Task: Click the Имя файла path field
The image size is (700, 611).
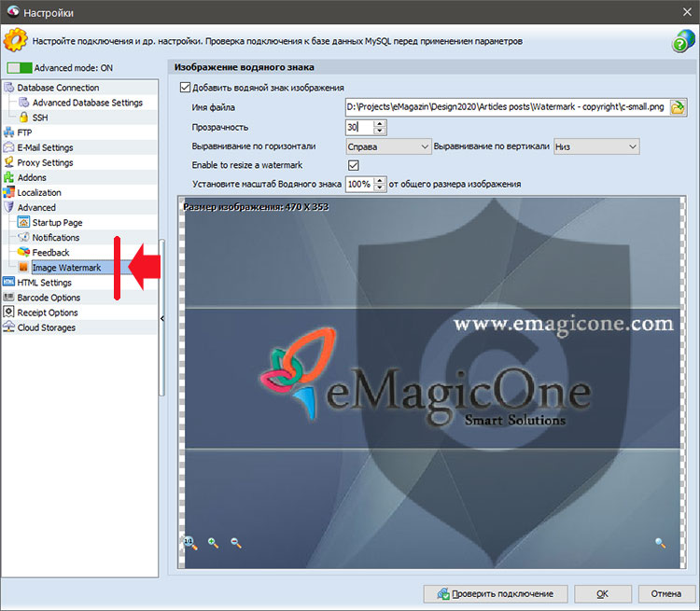Action: pos(507,107)
